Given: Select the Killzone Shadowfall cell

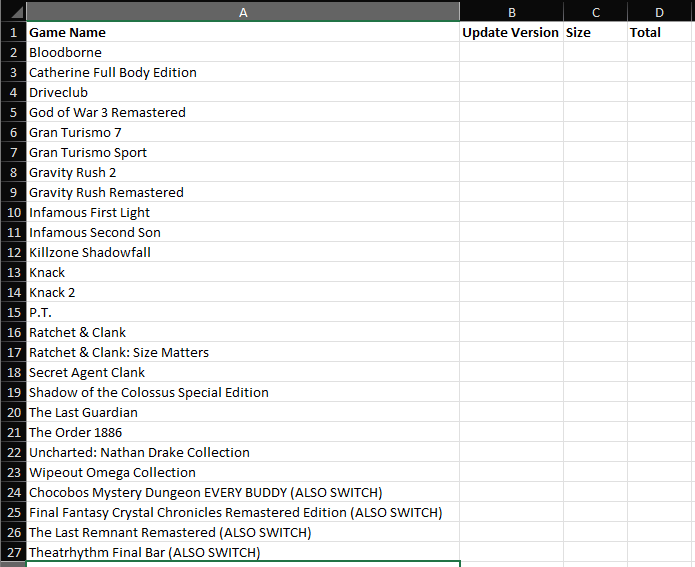Looking at the screenshot, I should point(243,252).
